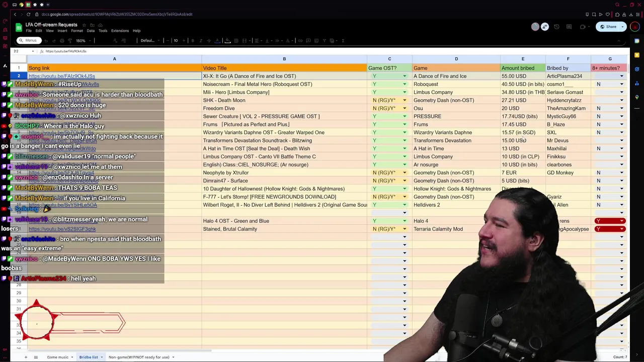The image size is (644, 362).
Task: Click the browser Back arrow
Action: tap(15, 14)
